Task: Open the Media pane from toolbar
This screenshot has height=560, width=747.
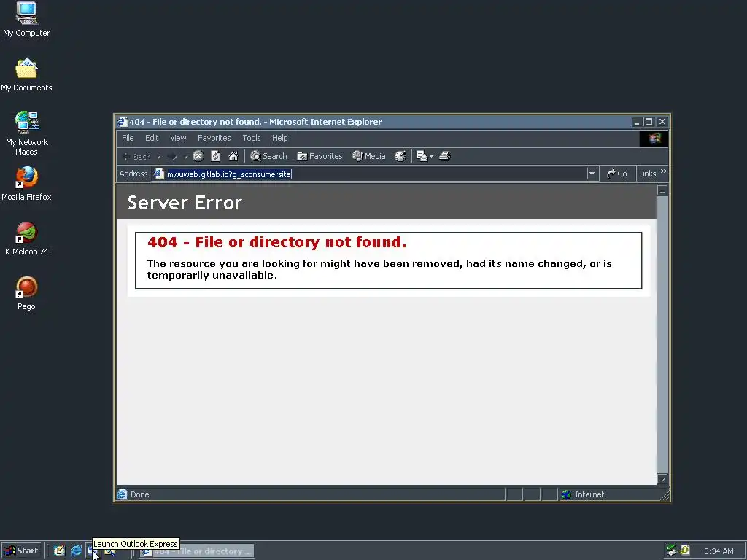Action: pos(368,156)
